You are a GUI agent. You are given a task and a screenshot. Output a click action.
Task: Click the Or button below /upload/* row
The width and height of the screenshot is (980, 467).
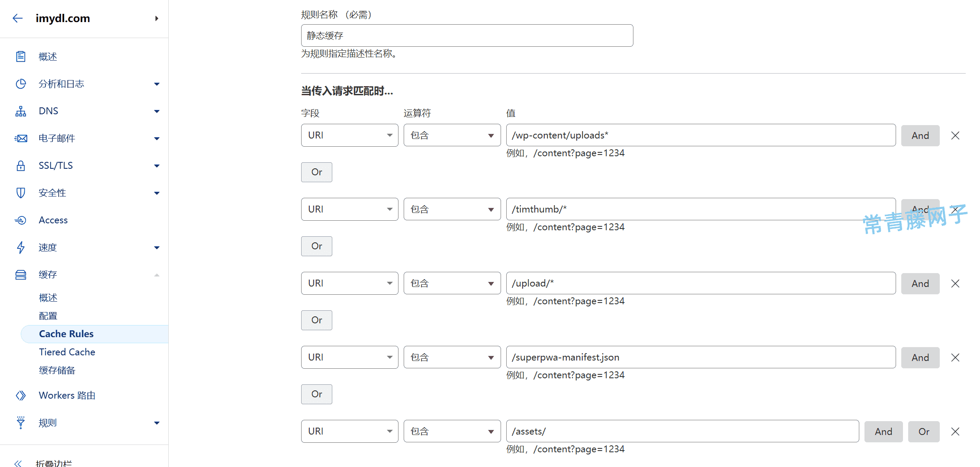click(317, 320)
